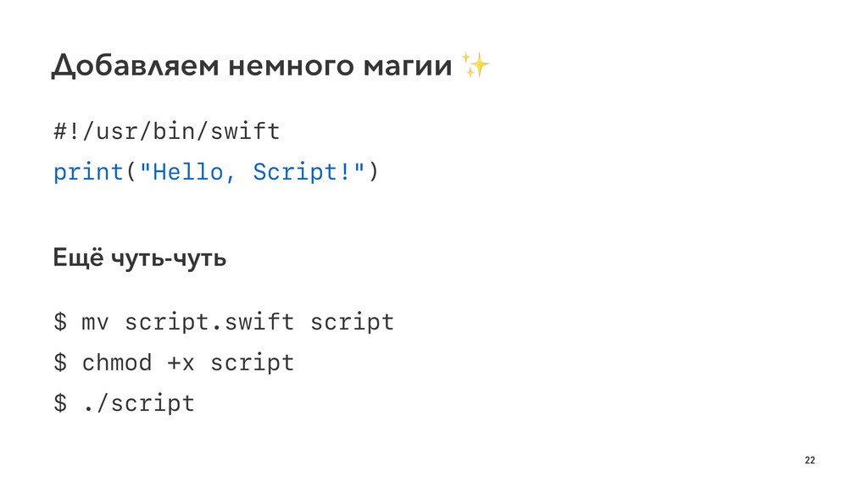The image size is (868, 488).
Task: Click the 'chmod +x script' command
Action: coord(188,363)
